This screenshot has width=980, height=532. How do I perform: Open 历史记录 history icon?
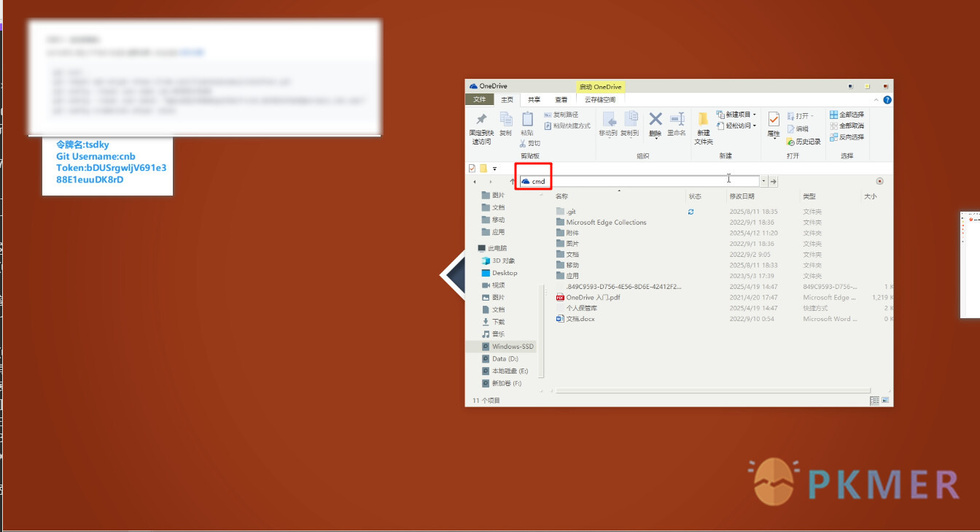(790, 142)
